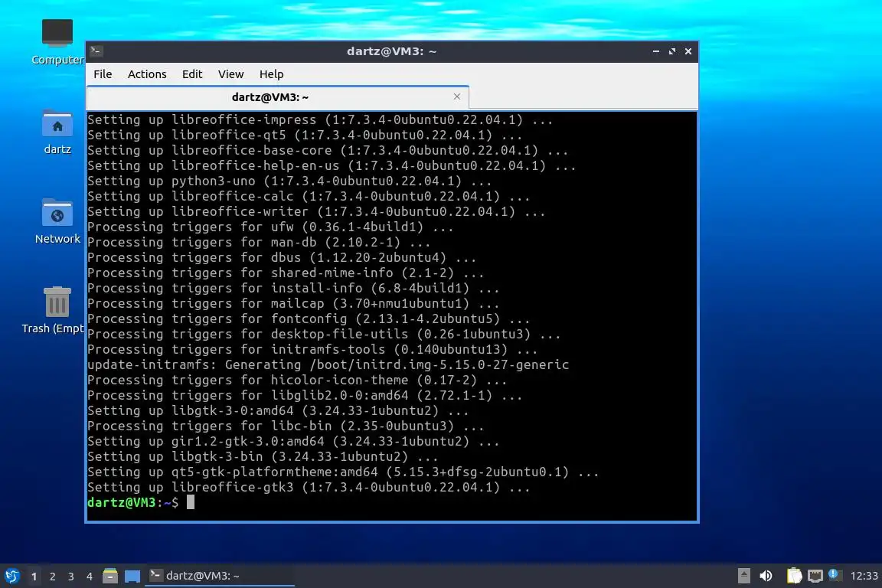Open the Help menu

[271, 74]
